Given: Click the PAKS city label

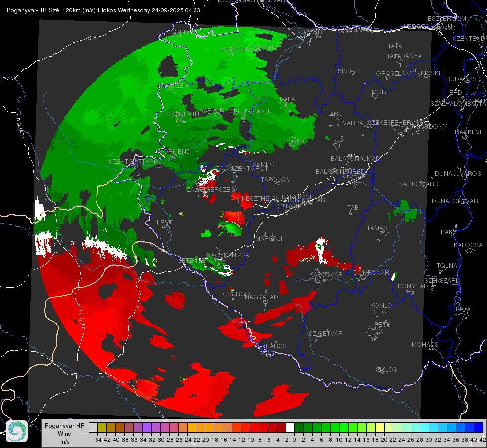Looking at the screenshot, I should [449, 232].
